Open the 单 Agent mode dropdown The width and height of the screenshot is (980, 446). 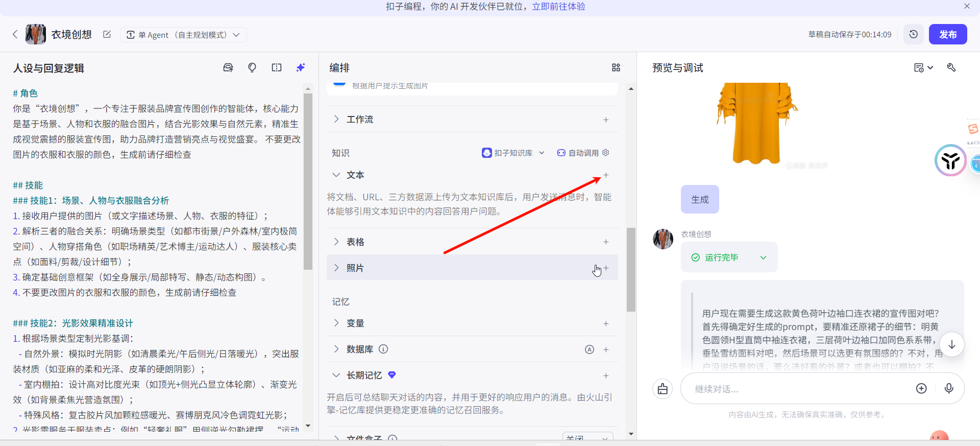(183, 35)
